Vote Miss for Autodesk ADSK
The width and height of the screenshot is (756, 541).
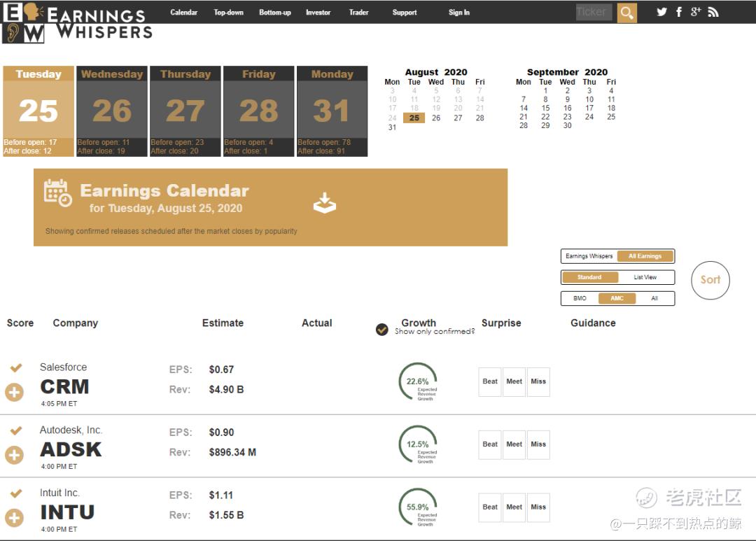click(538, 444)
